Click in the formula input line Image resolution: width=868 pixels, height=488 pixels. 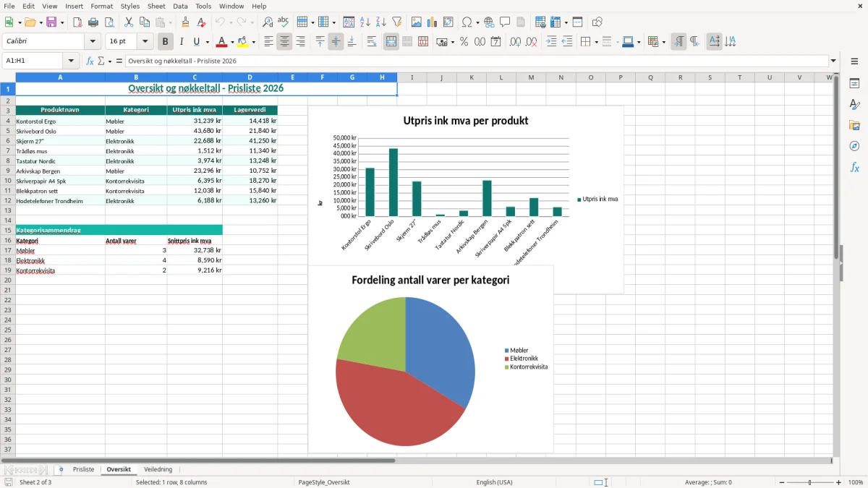[476, 61]
